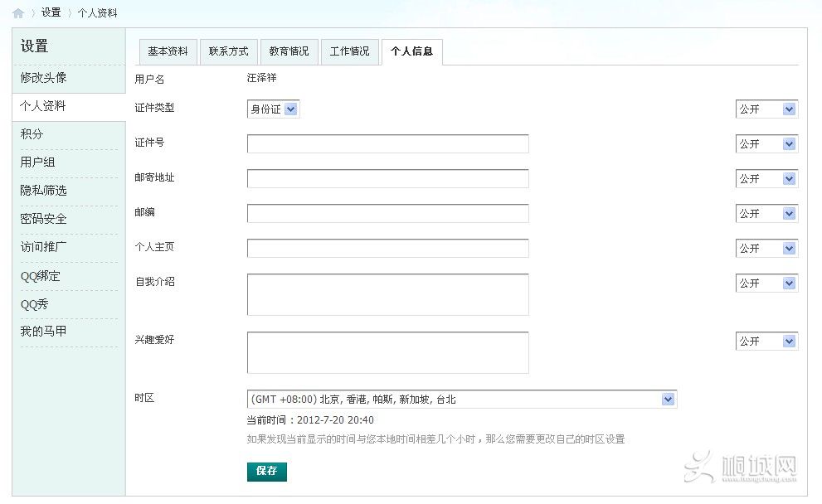822x504 pixels.
Task: Open the 证件类型 dropdown showing 身份证
Action: pos(273,109)
